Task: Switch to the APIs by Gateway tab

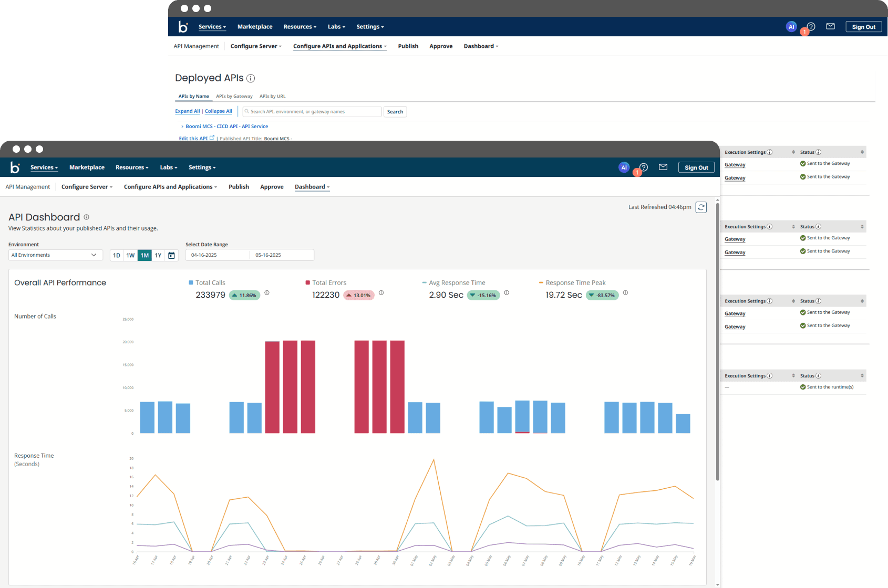Action: (x=234, y=97)
